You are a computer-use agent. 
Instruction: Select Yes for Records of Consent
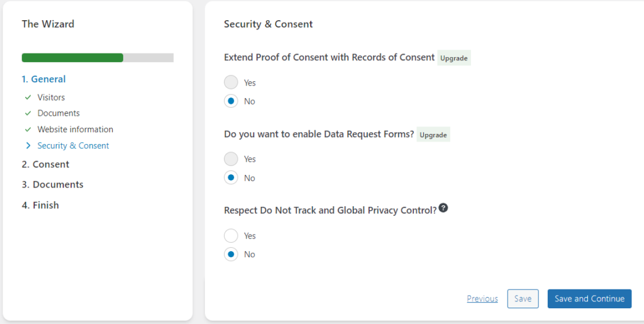(x=231, y=82)
